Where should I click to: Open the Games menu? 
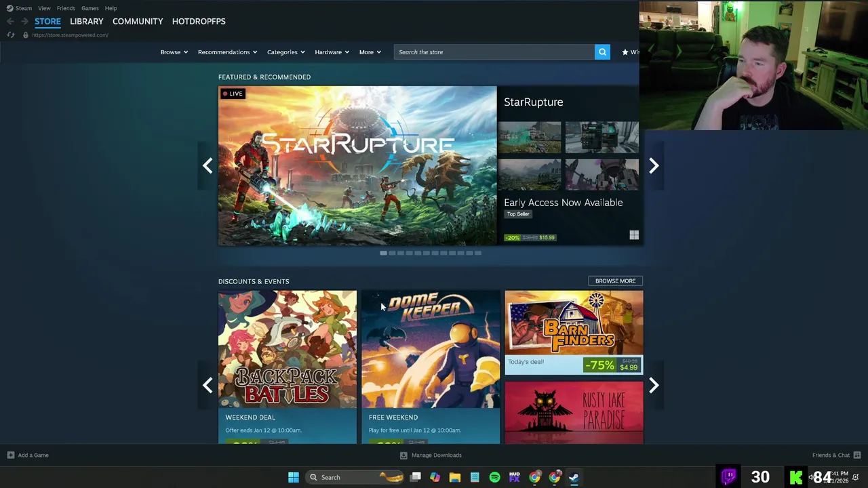click(90, 8)
